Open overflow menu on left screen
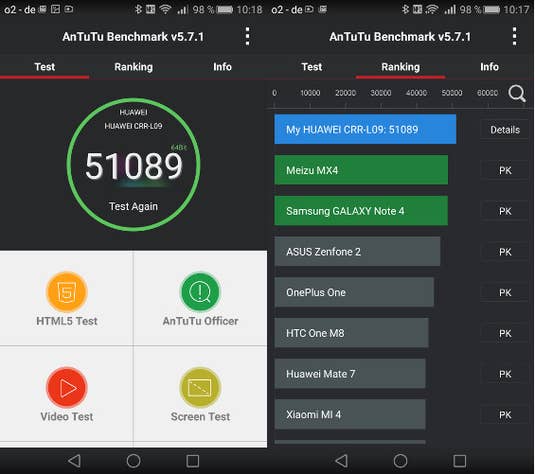Viewport: 535px width, 474px height. (x=248, y=36)
